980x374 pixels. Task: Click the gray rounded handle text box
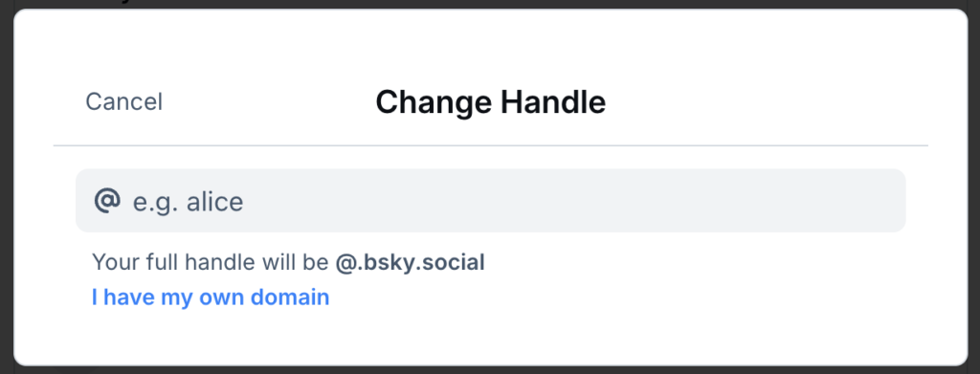pos(491,201)
